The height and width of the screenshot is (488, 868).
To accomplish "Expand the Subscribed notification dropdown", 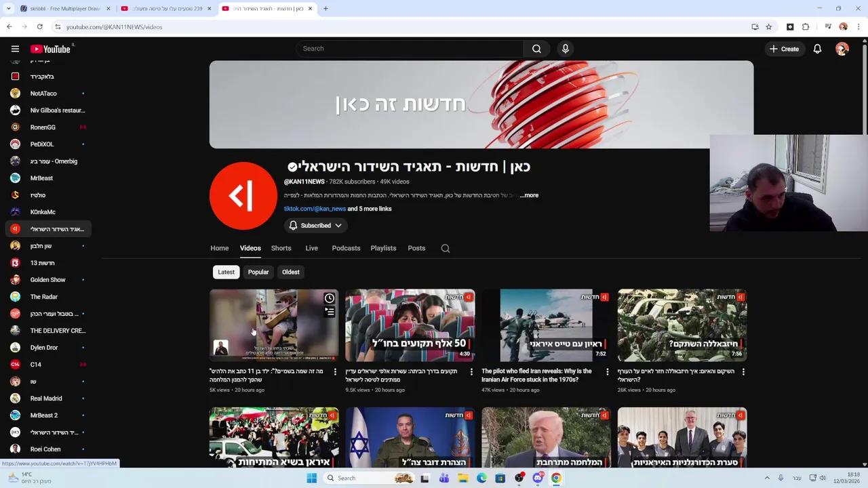I will (316, 226).
